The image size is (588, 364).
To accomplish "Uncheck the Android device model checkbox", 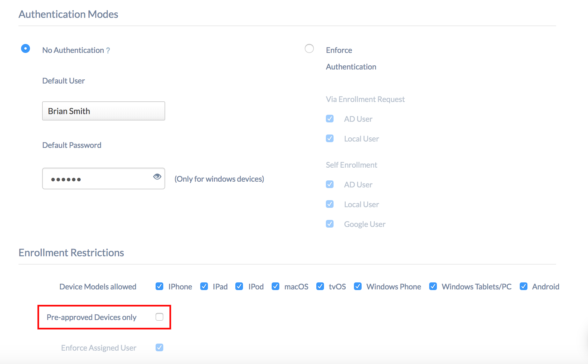I will point(524,286).
